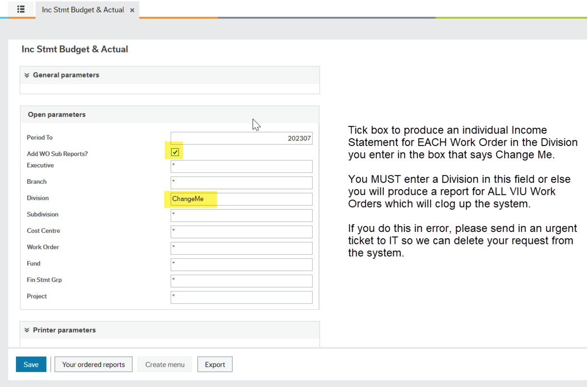
Task: Open Your ordered reports
Action: click(x=93, y=364)
